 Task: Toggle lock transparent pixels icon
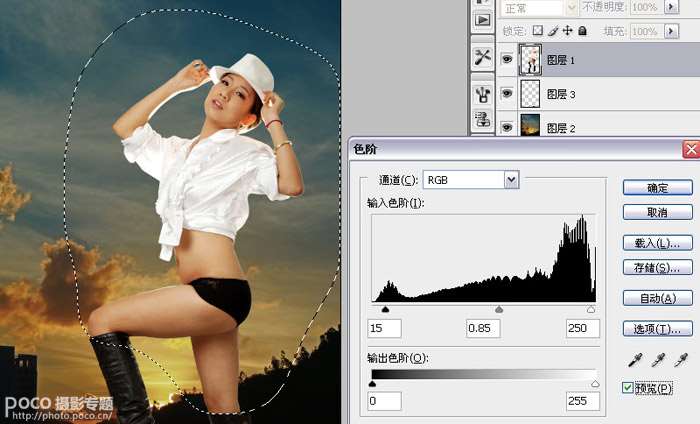point(538,30)
